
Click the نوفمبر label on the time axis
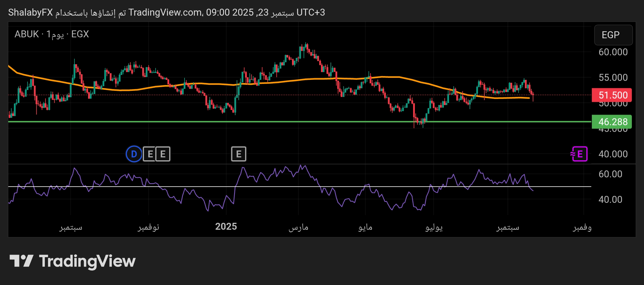point(148,227)
